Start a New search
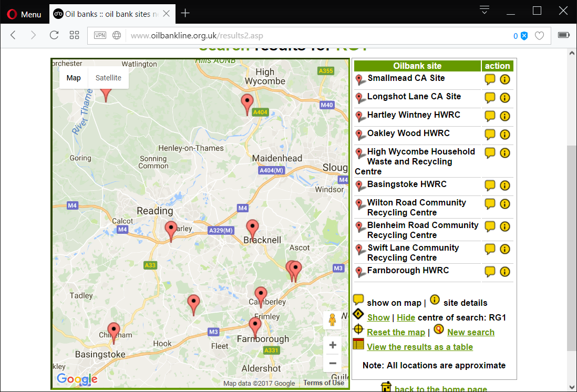 471,332
